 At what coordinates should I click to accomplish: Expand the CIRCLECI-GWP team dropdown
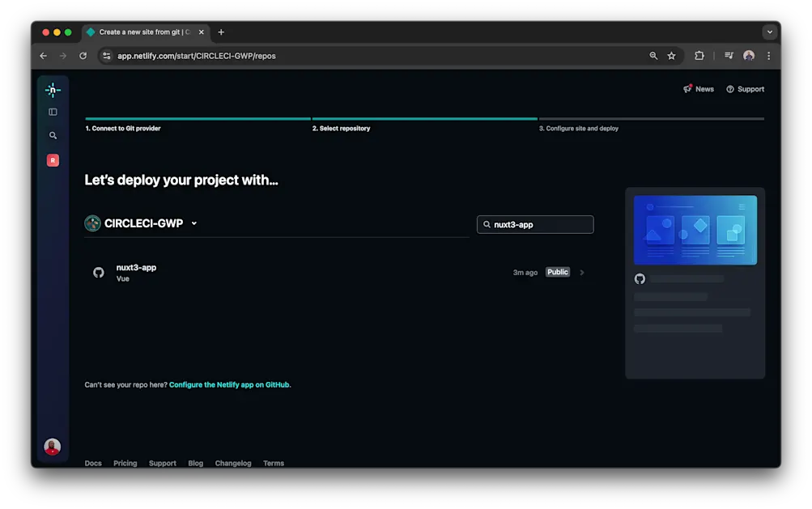[x=193, y=223]
